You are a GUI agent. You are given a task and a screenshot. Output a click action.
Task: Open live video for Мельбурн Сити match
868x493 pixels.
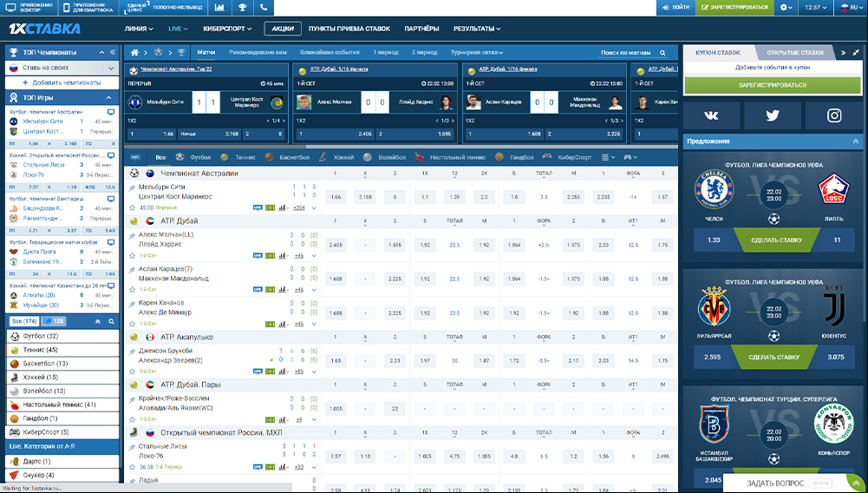point(258,207)
